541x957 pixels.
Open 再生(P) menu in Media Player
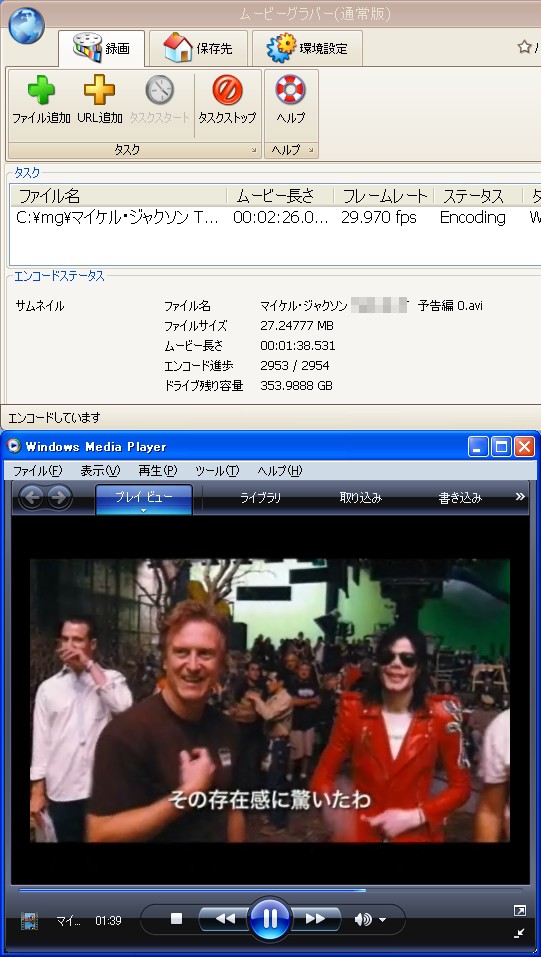pos(158,471)
